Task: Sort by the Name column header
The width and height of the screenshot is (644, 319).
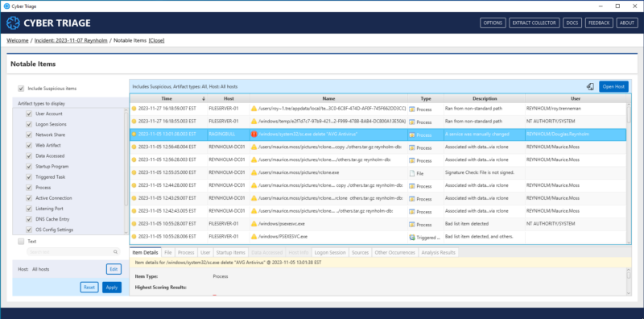Action: (x=328, y=99)
